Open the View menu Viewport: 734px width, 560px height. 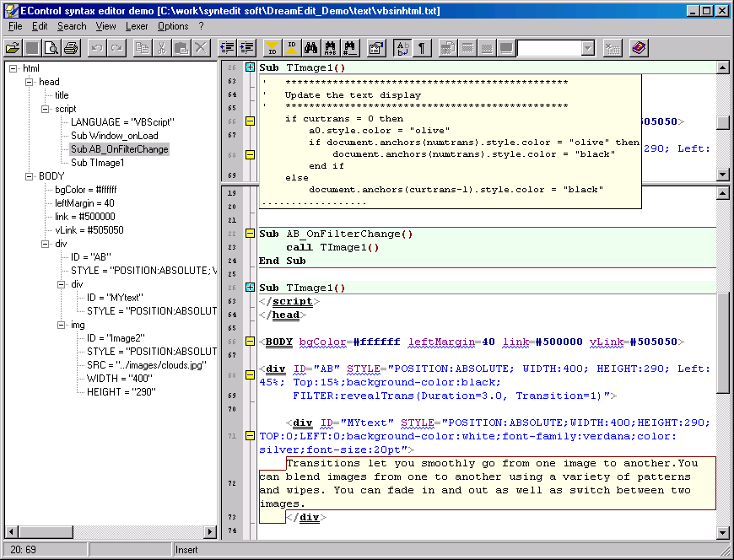coord(105,26)
